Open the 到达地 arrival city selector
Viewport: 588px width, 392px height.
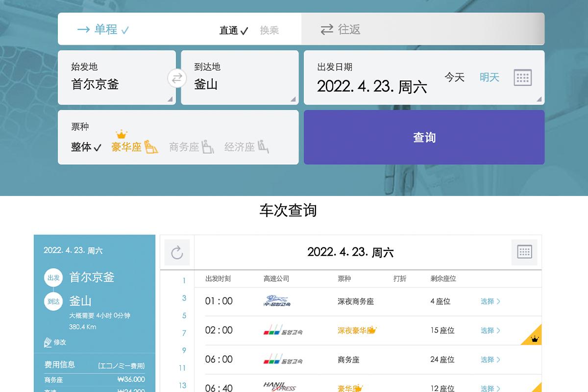240,77
